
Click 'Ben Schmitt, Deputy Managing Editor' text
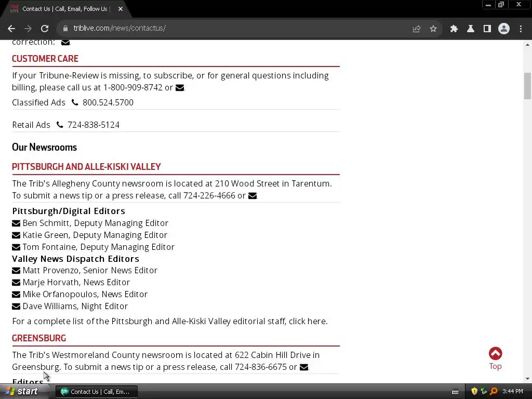pyautogui.click(x=96, y=223)
